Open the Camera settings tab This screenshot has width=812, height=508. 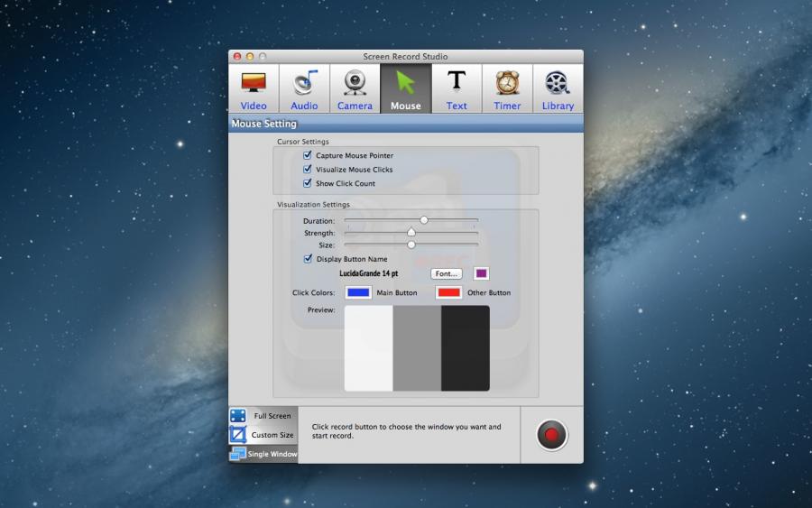[x=355, y=88]
